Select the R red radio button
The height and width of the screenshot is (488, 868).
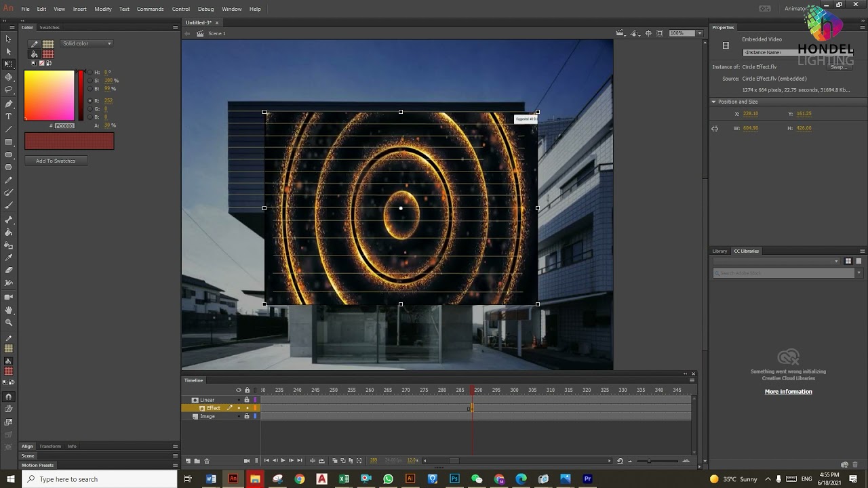tap(90, 100)
